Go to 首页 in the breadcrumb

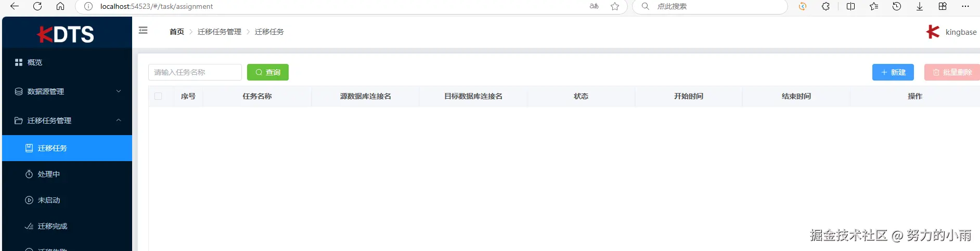(177, 32)
